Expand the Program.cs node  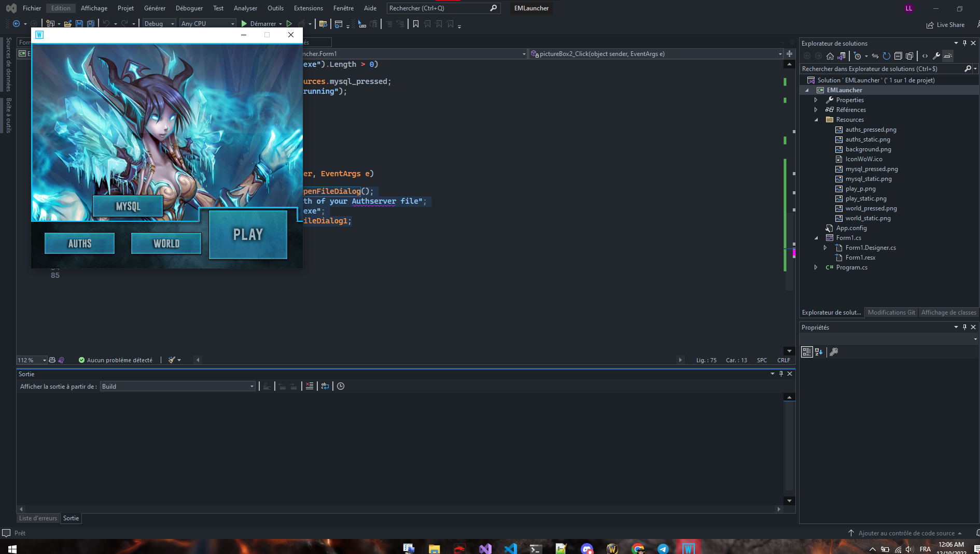tap(816, 267)
